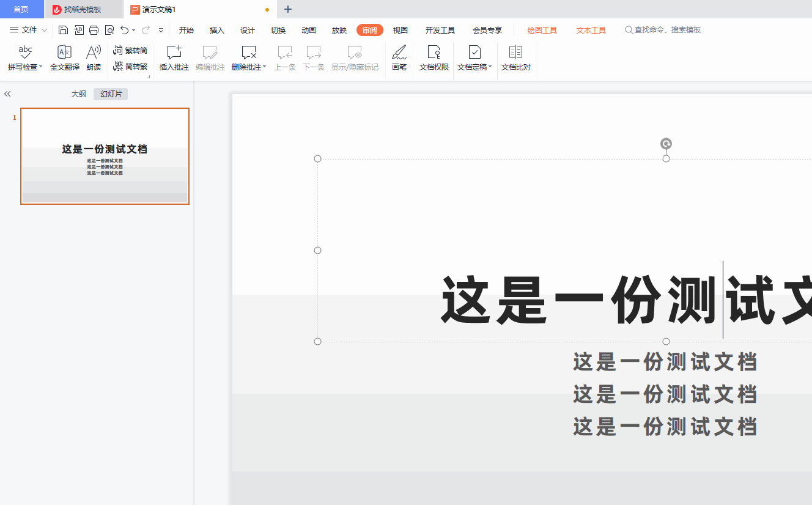
Task: Click the Print icon in quick access toolbar
Action: point(94,30)
